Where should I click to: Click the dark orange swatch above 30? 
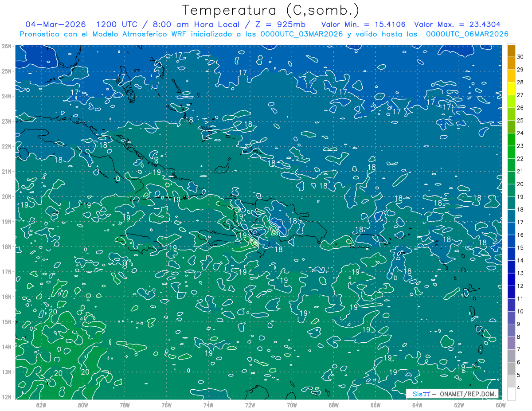[511, 51]
